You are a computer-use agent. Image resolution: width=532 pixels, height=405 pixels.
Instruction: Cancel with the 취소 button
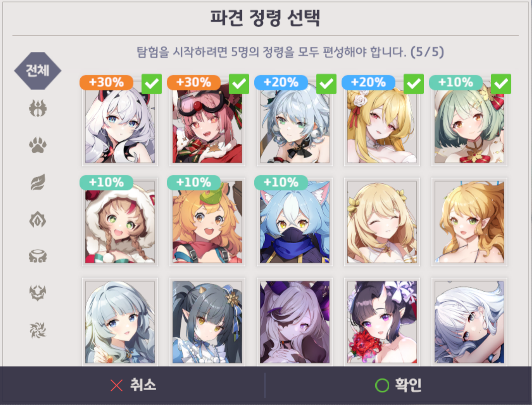click(133, 385)
